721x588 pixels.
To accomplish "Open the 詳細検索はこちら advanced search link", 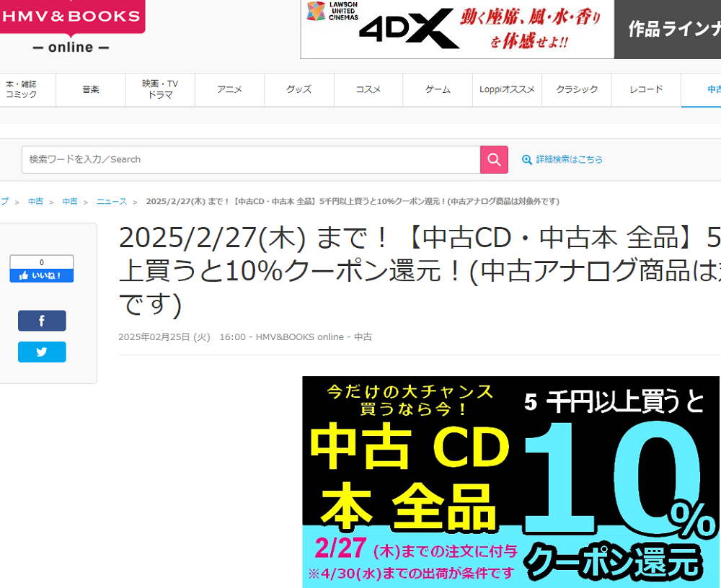I will 569,159.
